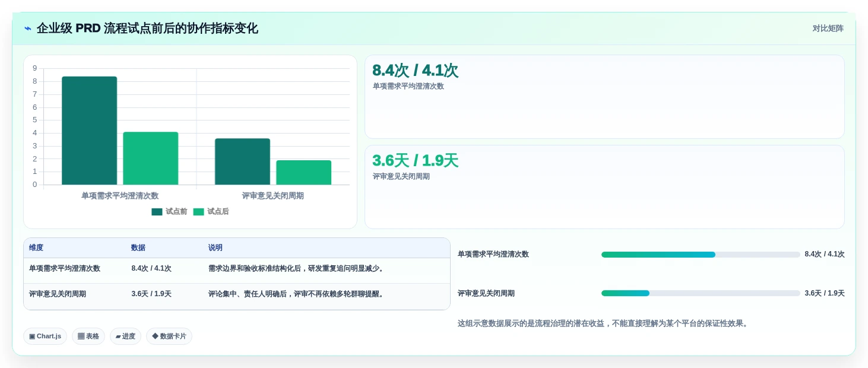868x368 pixels.
Task: Click the dark bar for 评审意见关闭周期
Action: pyautogui.click(x=242, y=161)
